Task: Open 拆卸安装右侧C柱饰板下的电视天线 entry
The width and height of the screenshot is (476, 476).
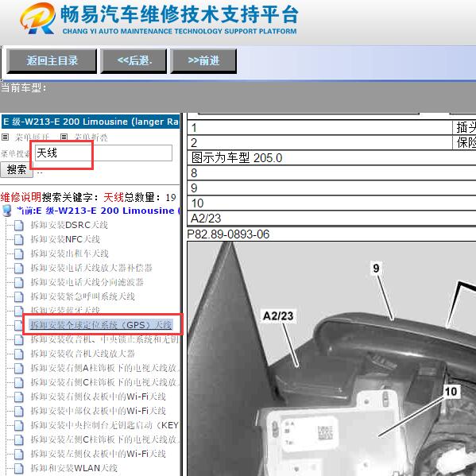Action: pyautogui.click(x=105, y=382)
